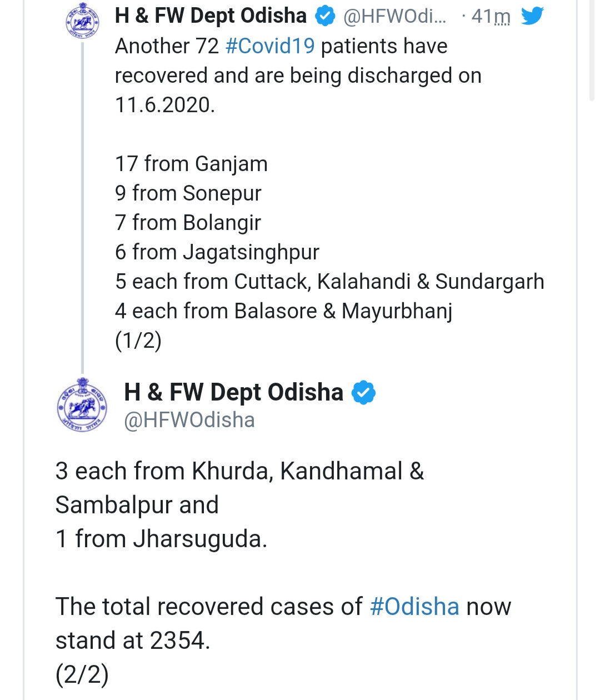Open the #Odisha hashtag link
Image resolution: width=600 pixels, height=700 pixels.
tap(414, 607)
